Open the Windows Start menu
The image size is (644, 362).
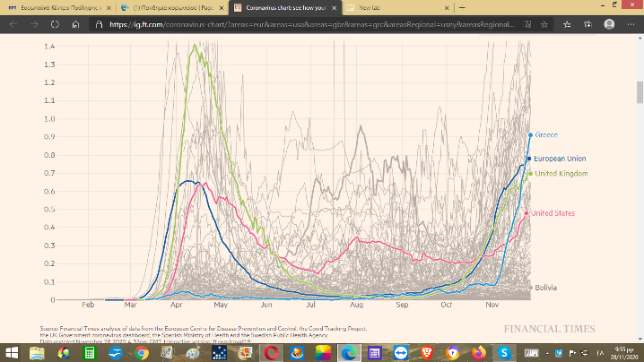tap(11, 353)
